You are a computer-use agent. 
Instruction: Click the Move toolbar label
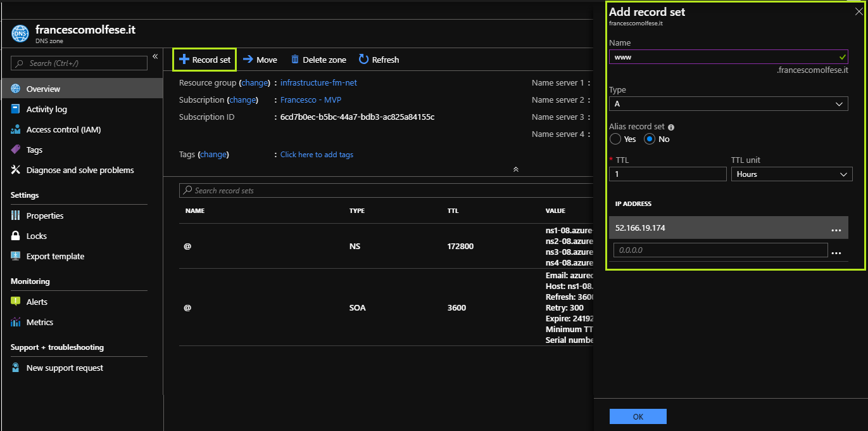point(267,60)
